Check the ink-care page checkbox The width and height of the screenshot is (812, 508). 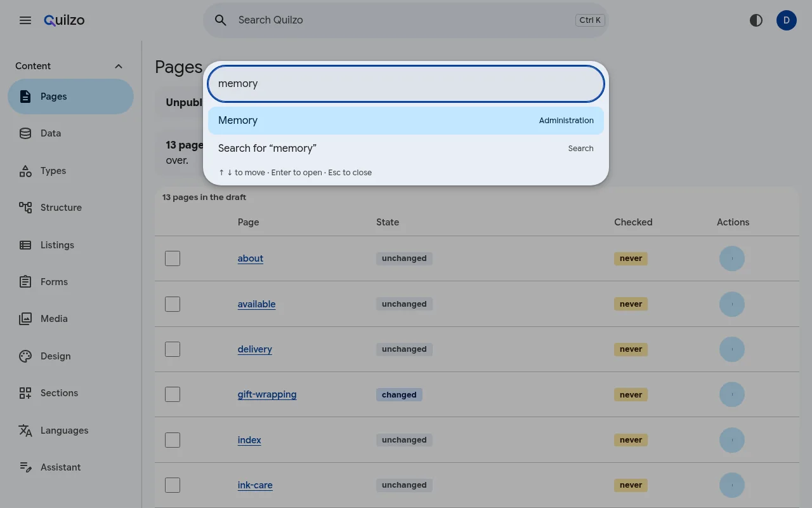(173, 485)
